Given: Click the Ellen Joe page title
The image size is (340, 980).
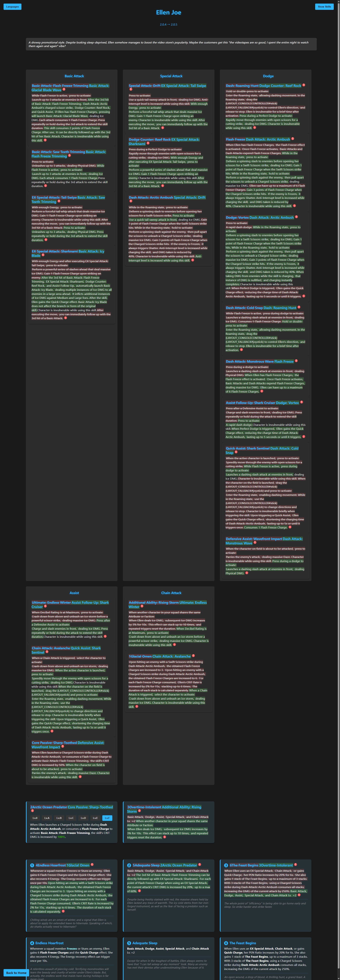Looking at the screenshot, I should tap(169, 13).
